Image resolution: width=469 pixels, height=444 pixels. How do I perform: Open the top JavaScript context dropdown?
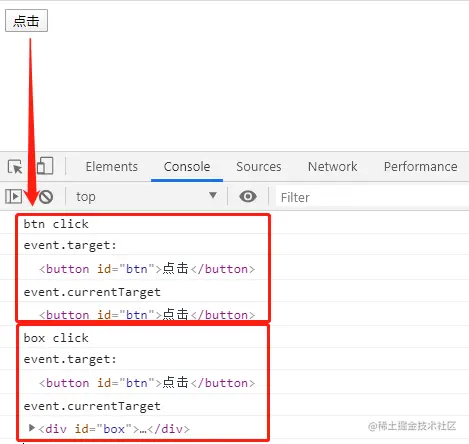(147, 196)
